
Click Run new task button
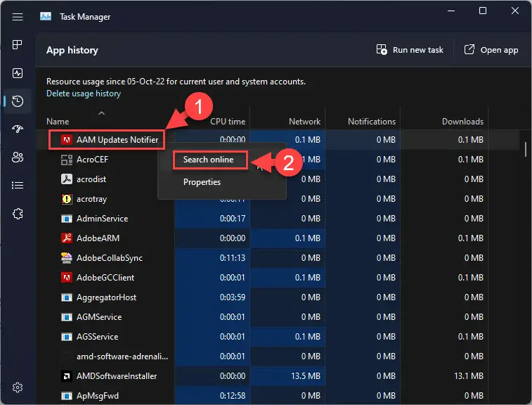coord(410,50)
